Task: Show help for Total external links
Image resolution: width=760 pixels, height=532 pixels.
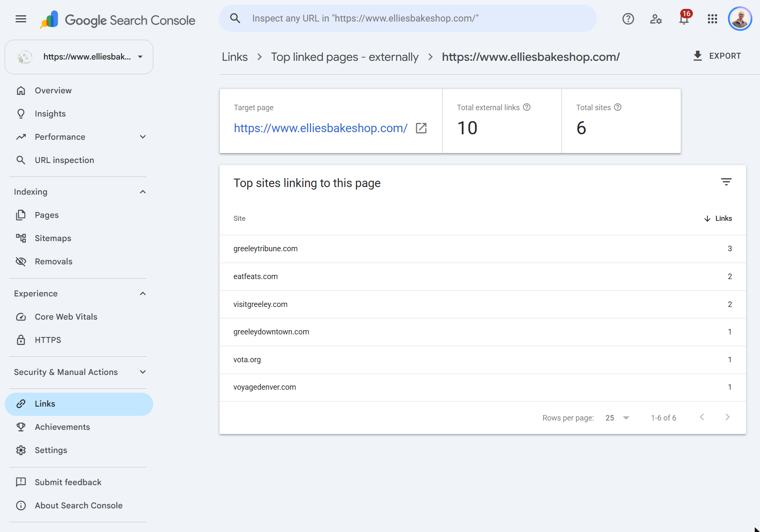Action: [527, 107]
